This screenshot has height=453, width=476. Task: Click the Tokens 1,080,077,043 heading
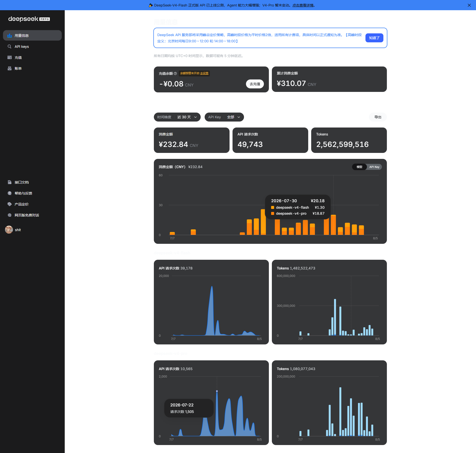coord(296,369)
